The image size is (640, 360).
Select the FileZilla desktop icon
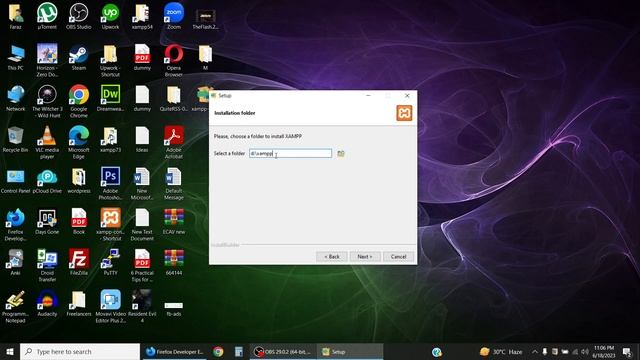[x=79, y=262]
